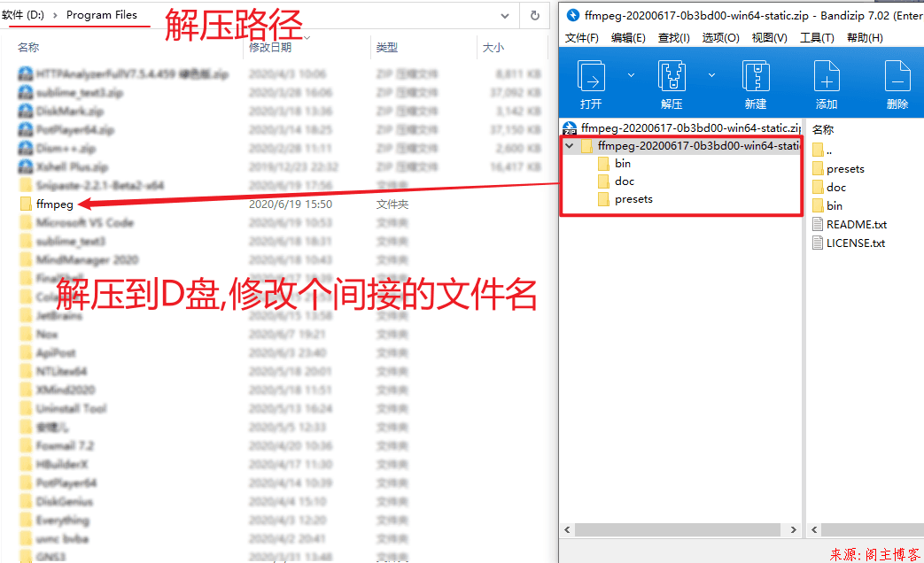This screenshot has width=924, height=563.
Task: Click the 添加 (Add) toolbar icon
Action: 827,76
